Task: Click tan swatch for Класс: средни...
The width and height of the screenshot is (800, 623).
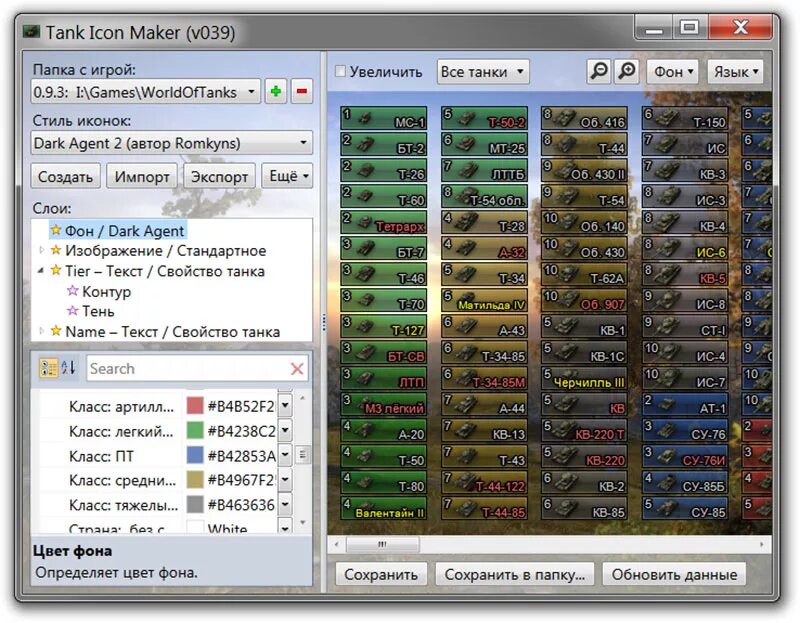Action: pyautogui.click(x=195, y=480)
